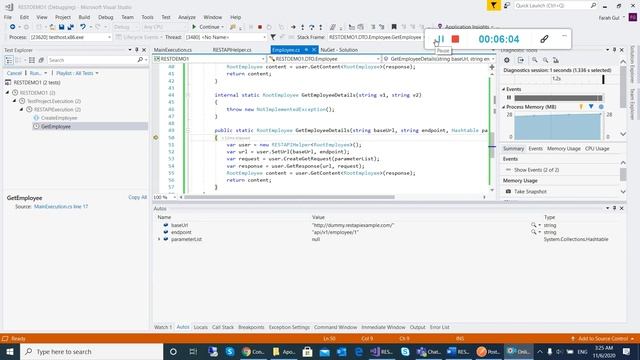Switch to Call Stack tab
Image resolution: width=640 pixels, height=360 pixels.
click(223, 327)
